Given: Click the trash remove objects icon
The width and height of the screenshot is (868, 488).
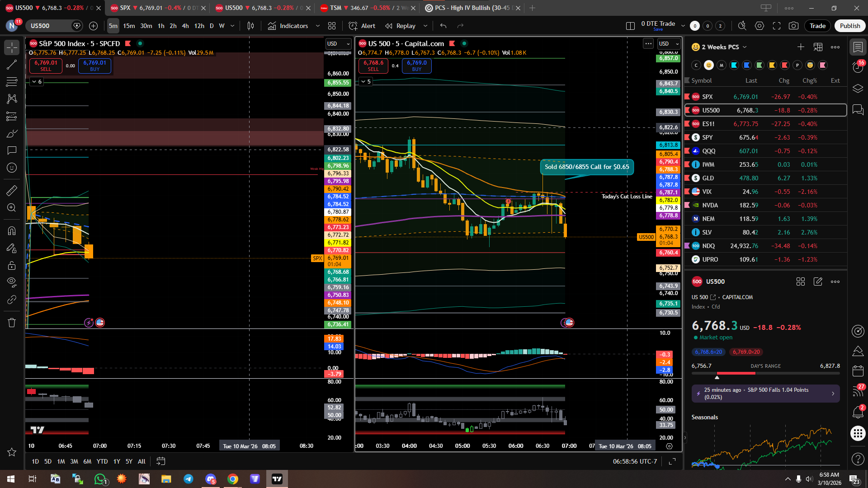Looking at the screenshot, I should point(12,323).
